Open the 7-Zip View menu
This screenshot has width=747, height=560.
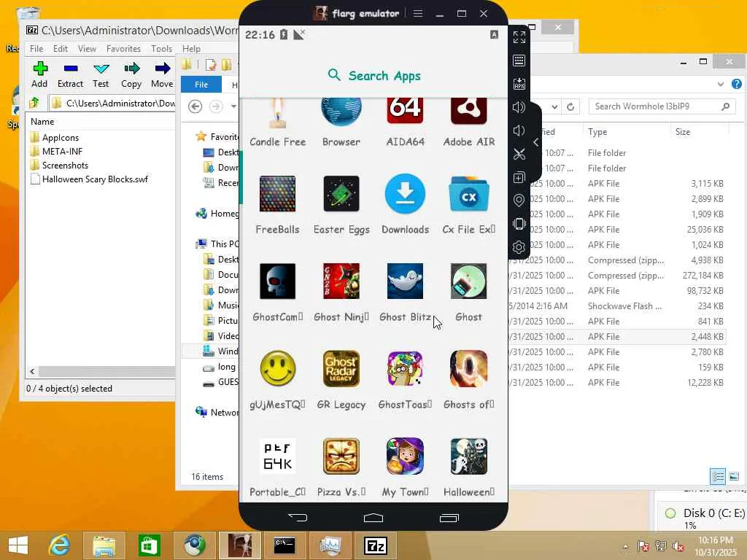(88, 49)
